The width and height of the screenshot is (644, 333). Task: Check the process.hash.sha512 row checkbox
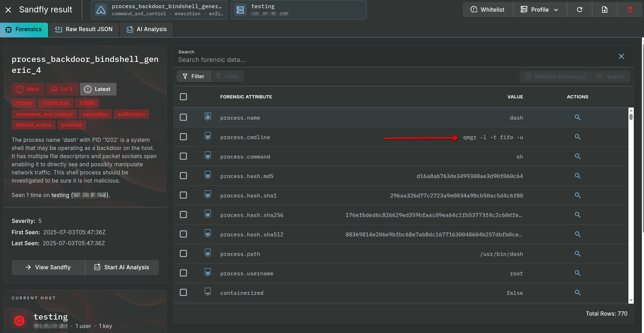pyautogui.click(x=183, y=234)
